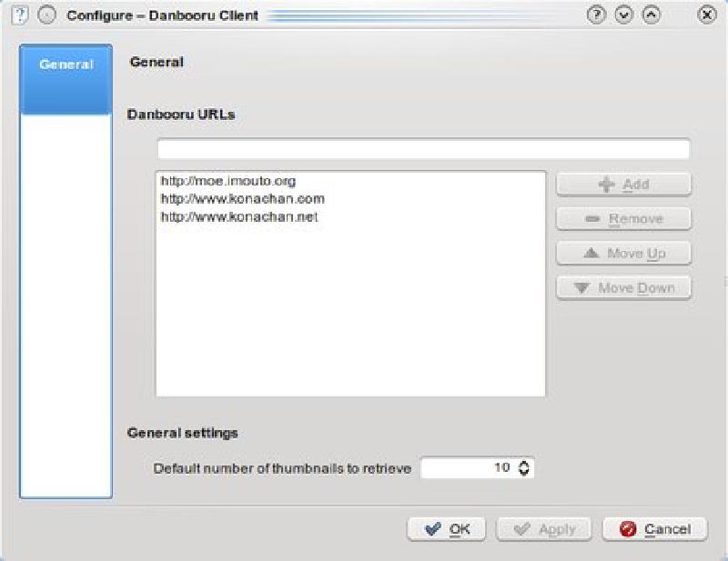Click the Danbooru URL text input field
The width and height of the screenshot is (728, 561).
423,149
